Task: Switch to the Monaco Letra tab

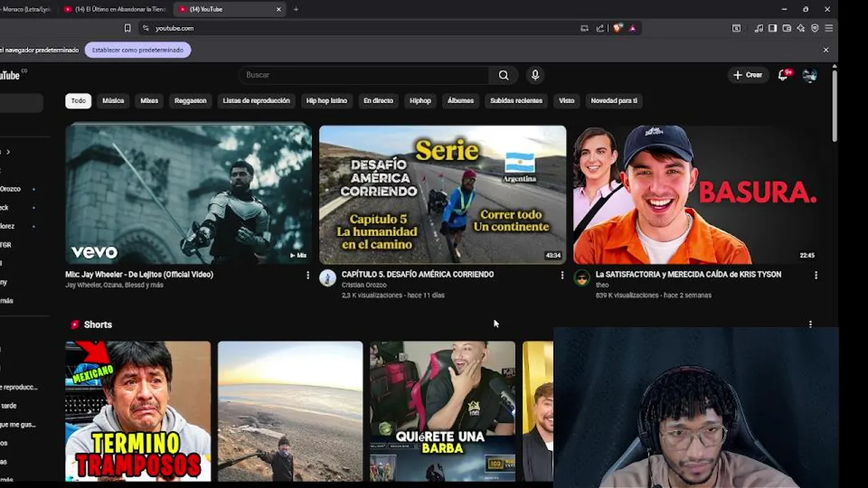Action: (x=27, y=9)
